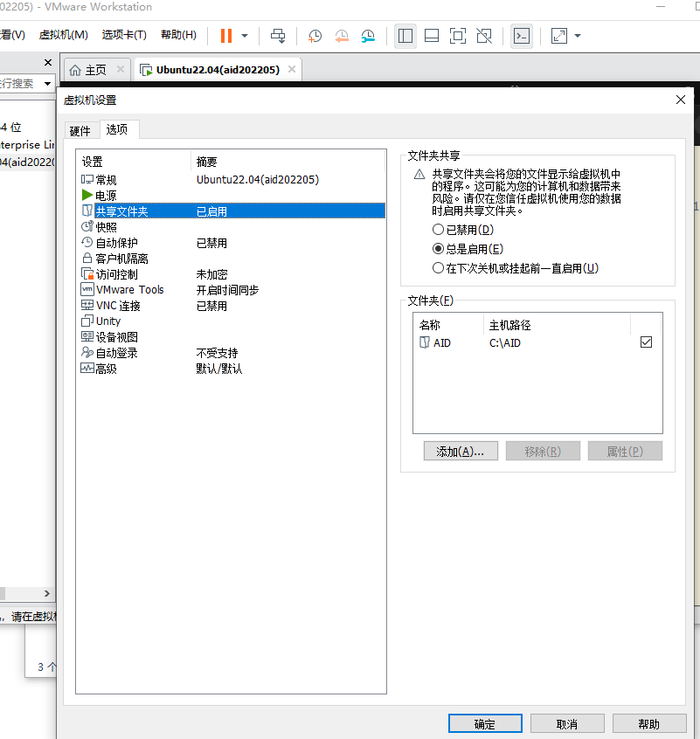Click the stretch guest display icon
This screenshot has width=700, height=739.
(559, 36)
